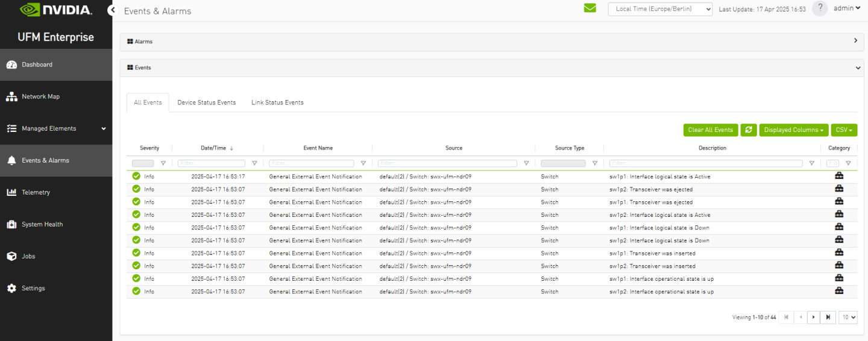Click the Clear All Events button
Image resolution: width=868 pixels, height=341 pixels.
[x=710, y=130]
